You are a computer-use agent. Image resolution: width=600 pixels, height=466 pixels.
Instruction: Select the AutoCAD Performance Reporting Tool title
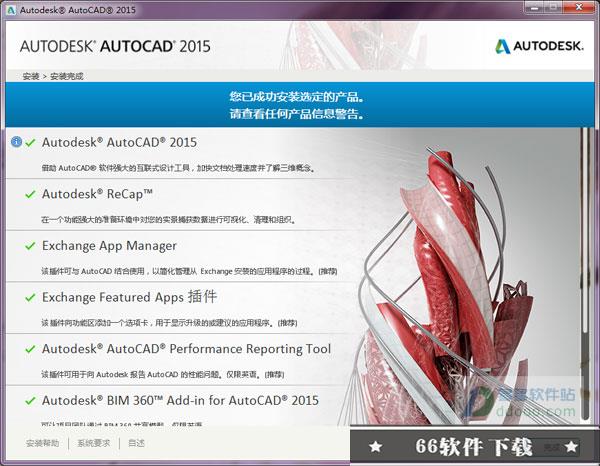click(186, 349)
